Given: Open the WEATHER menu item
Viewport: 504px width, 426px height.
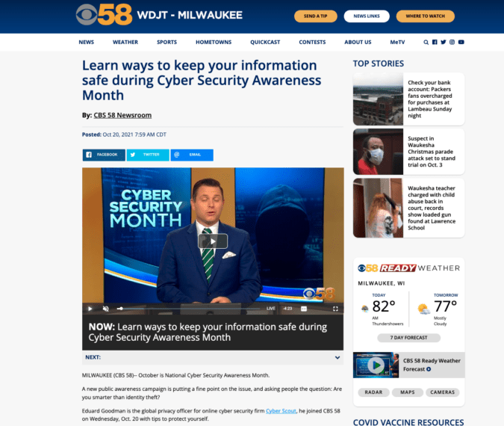Looking at the screenshot, I should click(x=125, y=42).
